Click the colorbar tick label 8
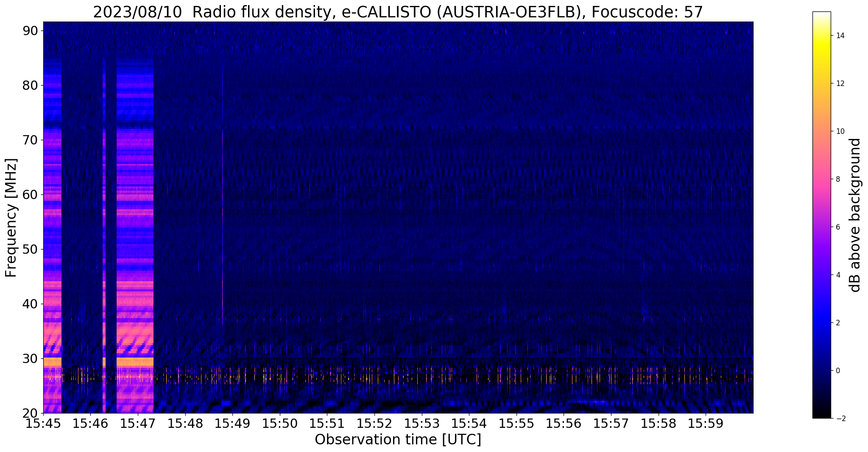 click(x=837, y=179)
